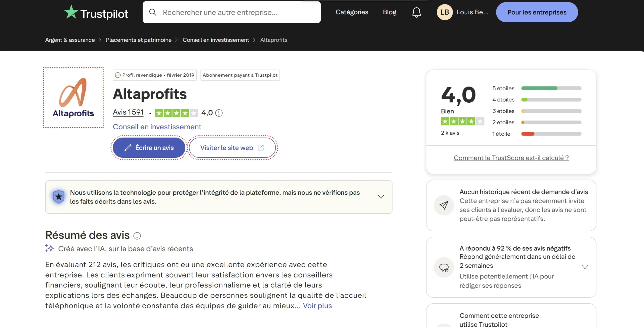
Task: Click large 4,0 TrustScore number
Action: tap(458, 95)
